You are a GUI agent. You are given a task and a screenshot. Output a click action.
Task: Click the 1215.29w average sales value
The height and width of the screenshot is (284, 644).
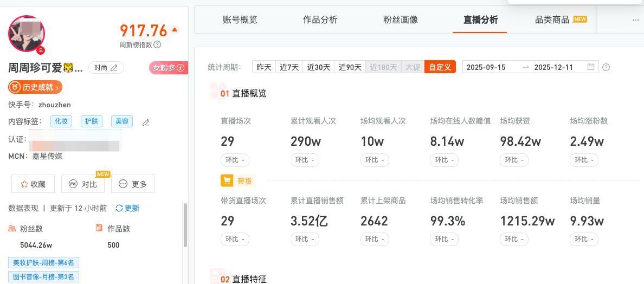tap(527, 221)
